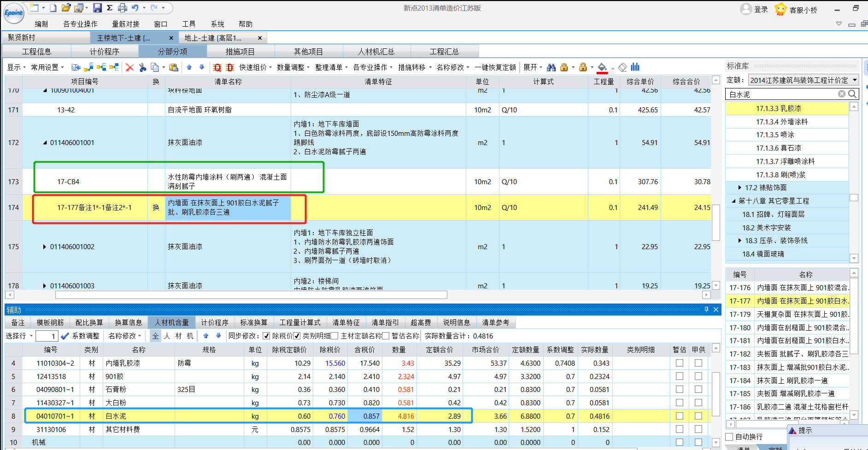Image resolution: width=868 pixels, height=450 pixels.
Task: Click the first padlock lock icon
Action: 564,67
